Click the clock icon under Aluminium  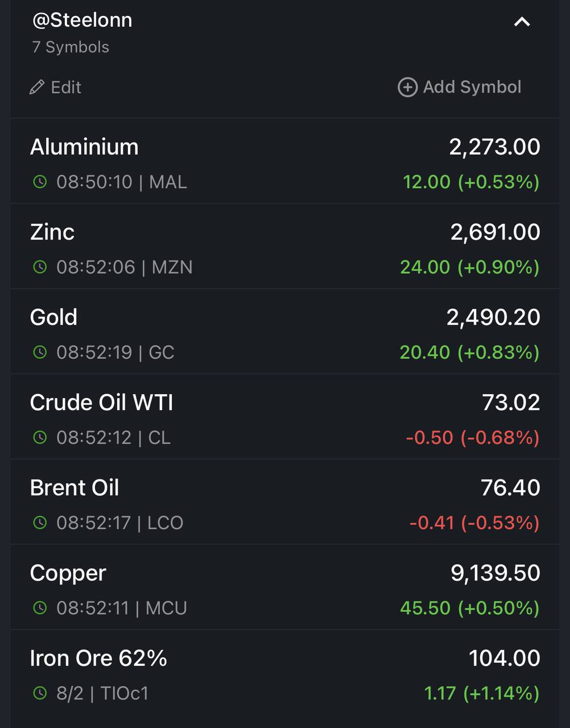click(x=40, y=182)
